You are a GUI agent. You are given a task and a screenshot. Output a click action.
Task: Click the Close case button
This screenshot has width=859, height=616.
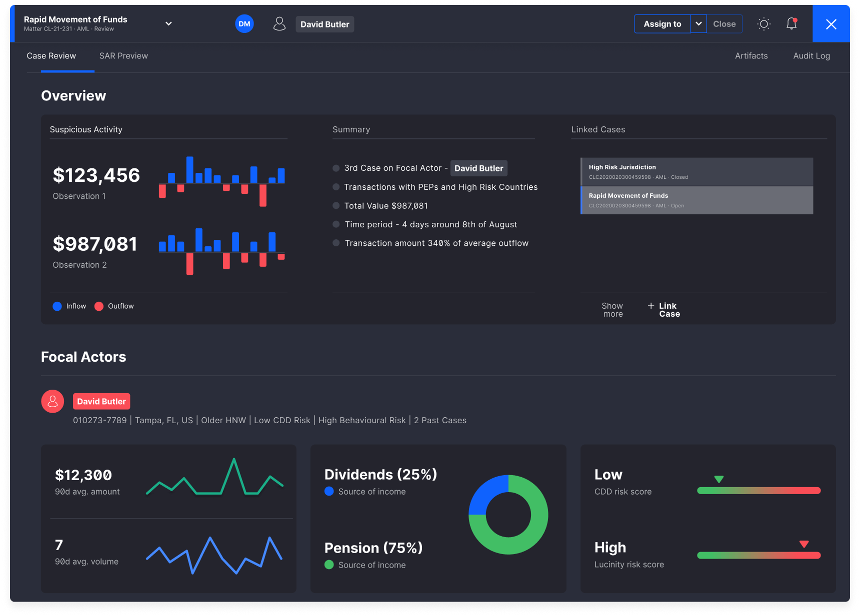pyautogui.click(x=724, y=24)
